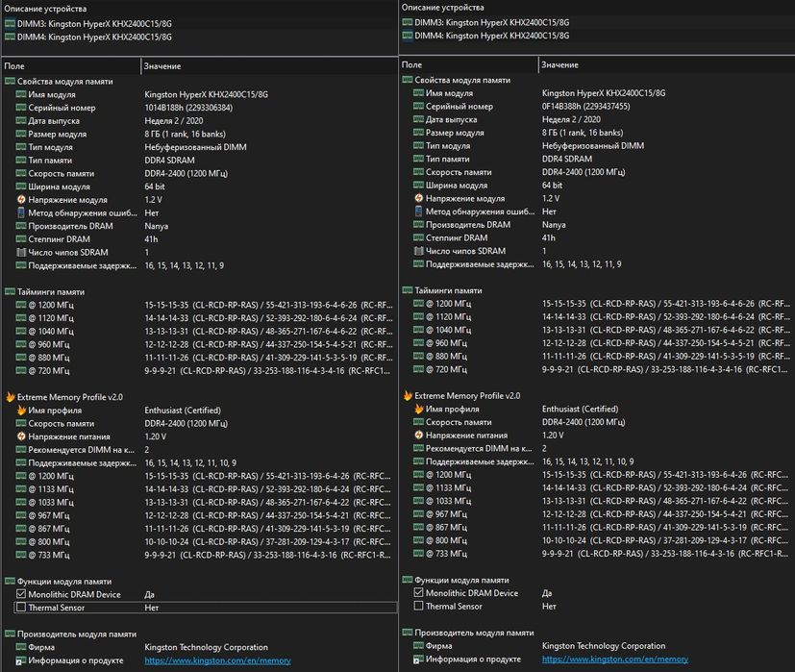Click the icon beside 'Информация о продукте' right panel
This screenshot has height=672, width=795.
click(x=418, y=659)
